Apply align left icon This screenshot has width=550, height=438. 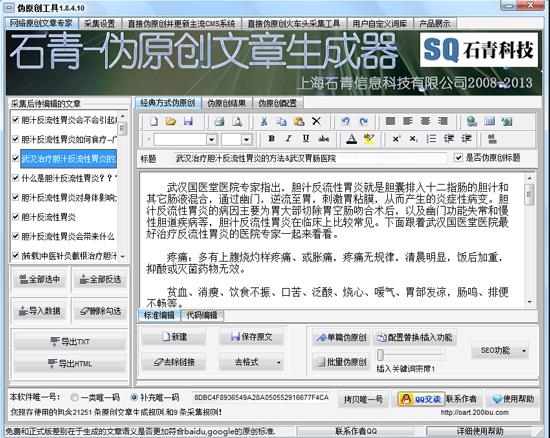click(408, 121)
